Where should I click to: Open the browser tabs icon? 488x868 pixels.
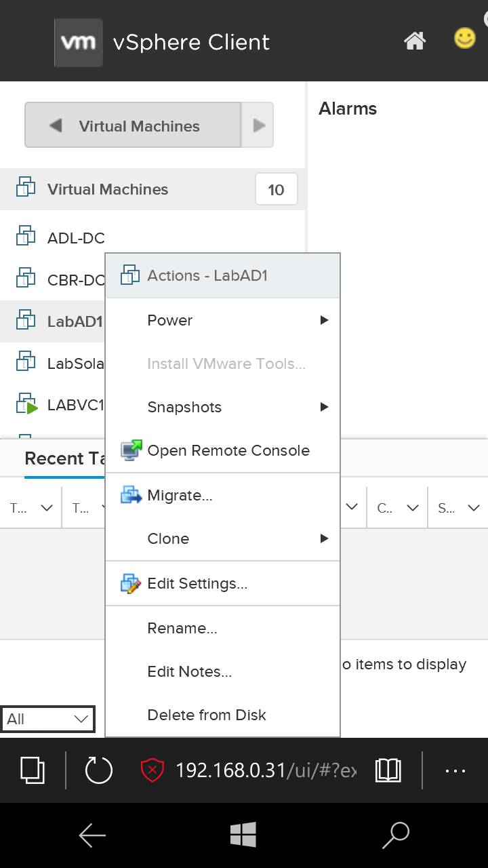[x=33, y=770]
